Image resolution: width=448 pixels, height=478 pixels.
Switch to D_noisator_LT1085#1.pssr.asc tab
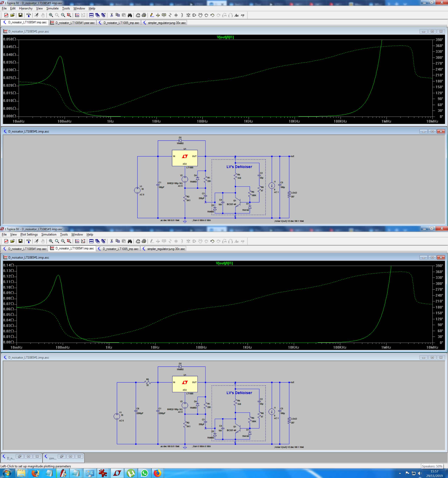click(x=73, y=23)
